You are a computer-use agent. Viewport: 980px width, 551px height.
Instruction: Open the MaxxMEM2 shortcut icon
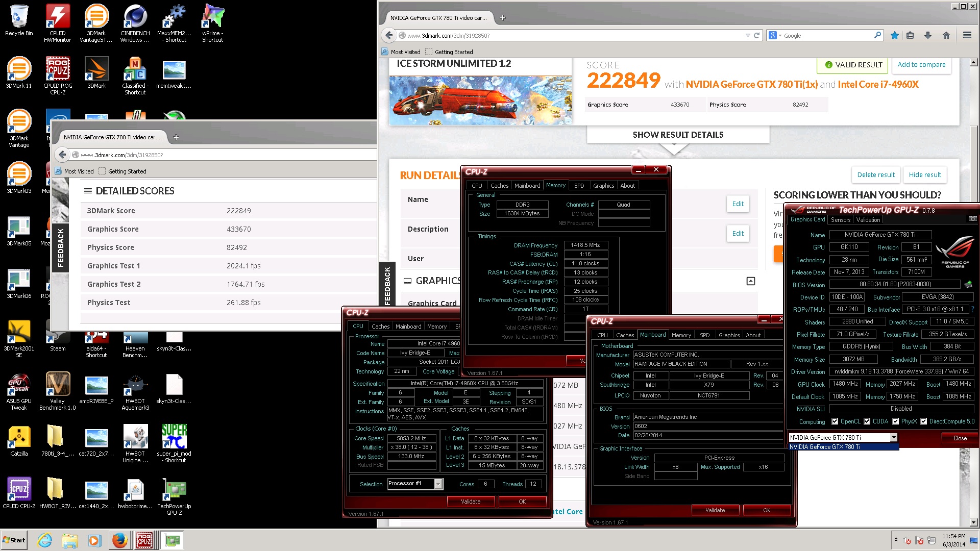(174, 23)
